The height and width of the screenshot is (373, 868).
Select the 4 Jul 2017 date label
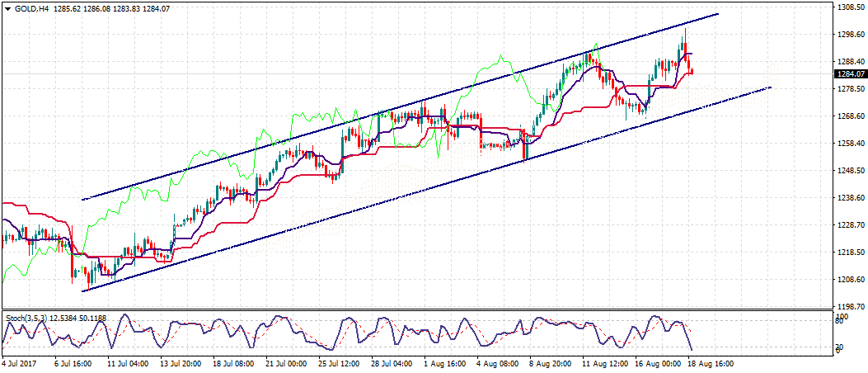[x=21, y=363]
